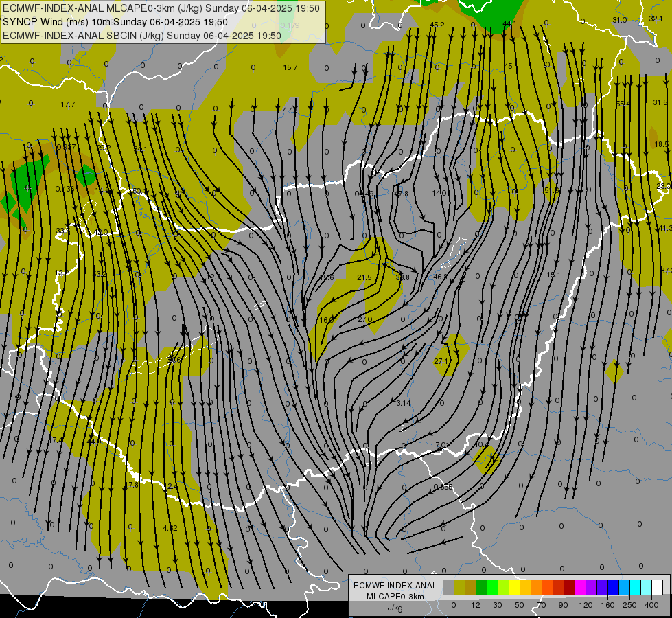Viewport: 672px width, 618px height.
Task: Click the map value '7.01'
Action: [x=442, y=445]
